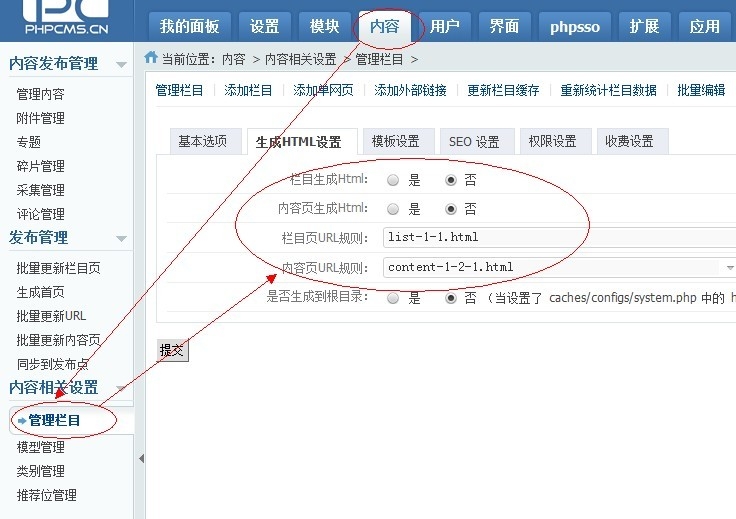The image size is (736, 519).
Task: Switch to 生成HTML设置 tab
Action: [x=302, y=142]
